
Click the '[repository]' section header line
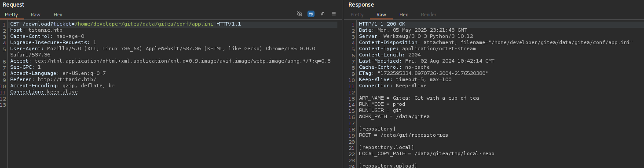pyautogui.click(x=377, y=129)
